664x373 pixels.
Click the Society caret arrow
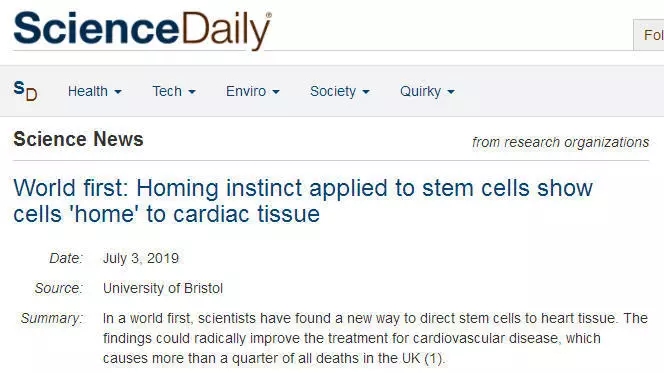(x=366, y=92)
